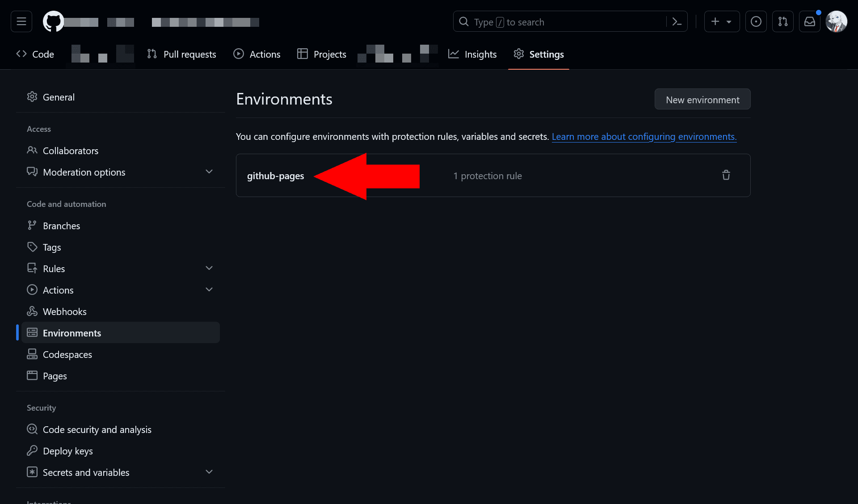Select Environments in the sidebar
Screen dimensions: 858x504
click(121, 333)
